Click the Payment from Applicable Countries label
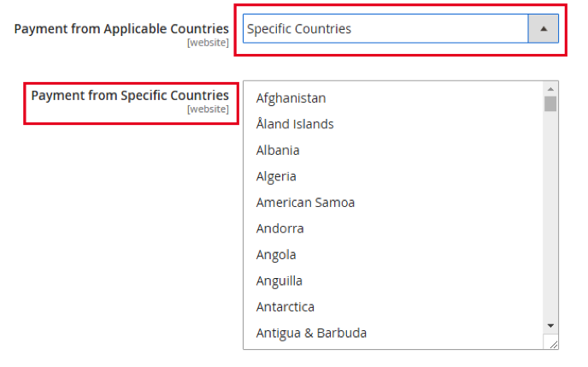The image size is (588, 367). pos(121,29)
